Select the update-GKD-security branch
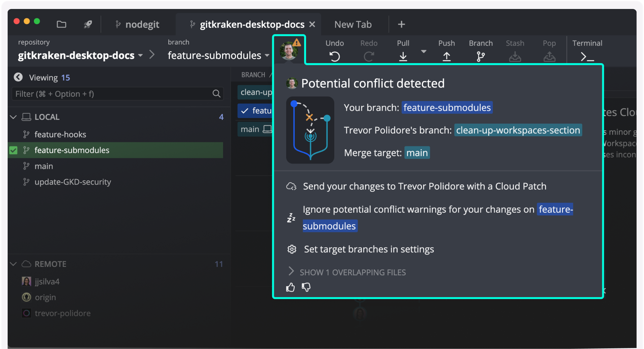Screen dimensions: 644x349 click(x=73, y=182)
